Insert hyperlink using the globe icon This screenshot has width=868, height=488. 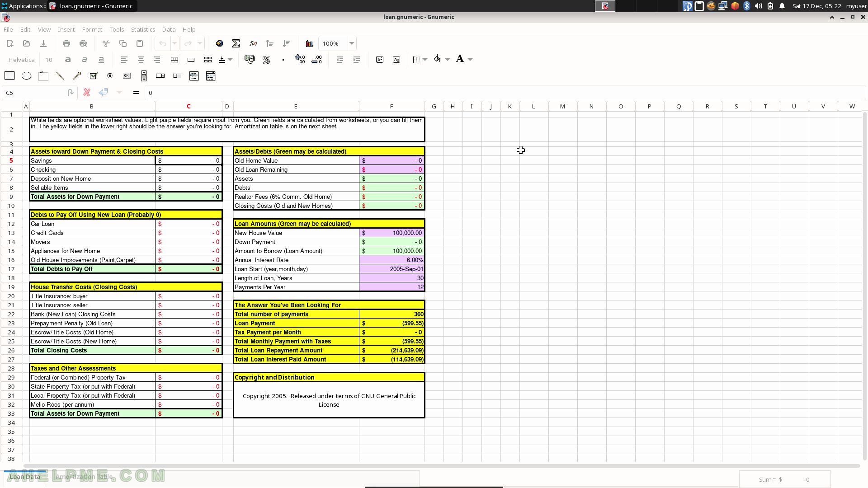219,43
